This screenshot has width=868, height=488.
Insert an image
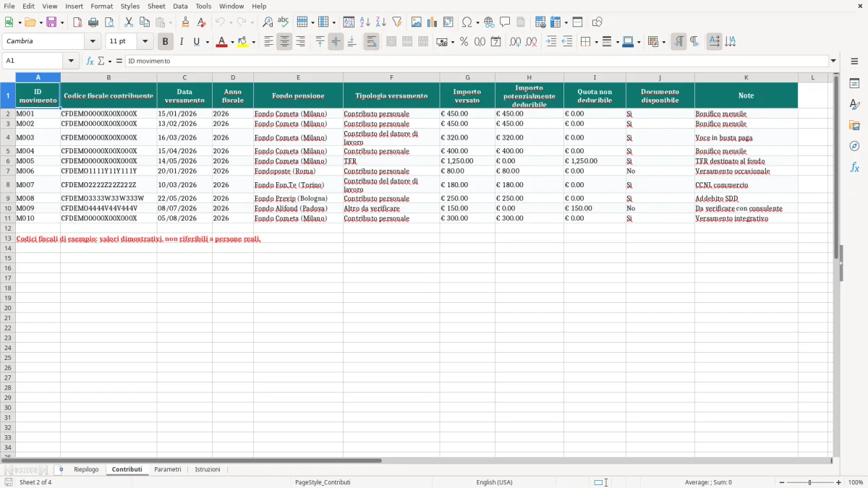click(417, 22)
